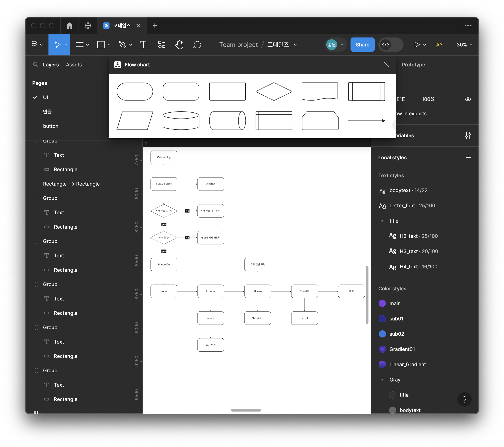Add a new local style
The height and width of the screenshot is (447, 504).
click(x=468, y=158)
